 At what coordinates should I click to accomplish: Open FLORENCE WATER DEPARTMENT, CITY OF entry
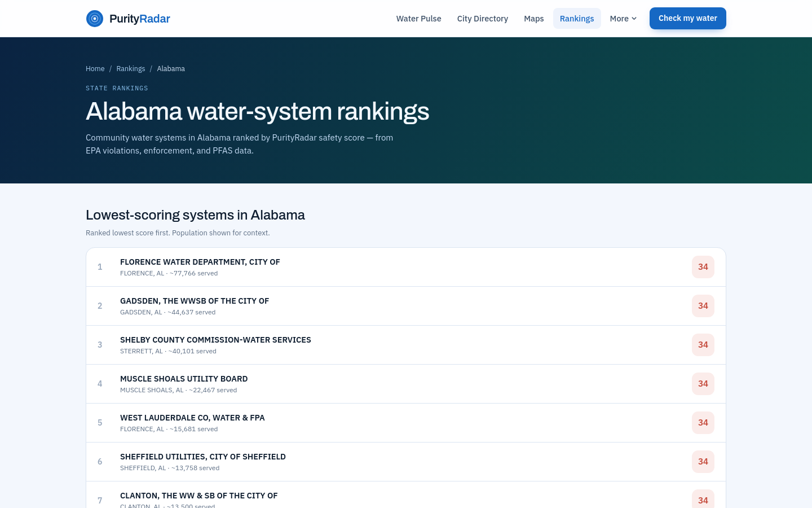click(x=406, y=267)
